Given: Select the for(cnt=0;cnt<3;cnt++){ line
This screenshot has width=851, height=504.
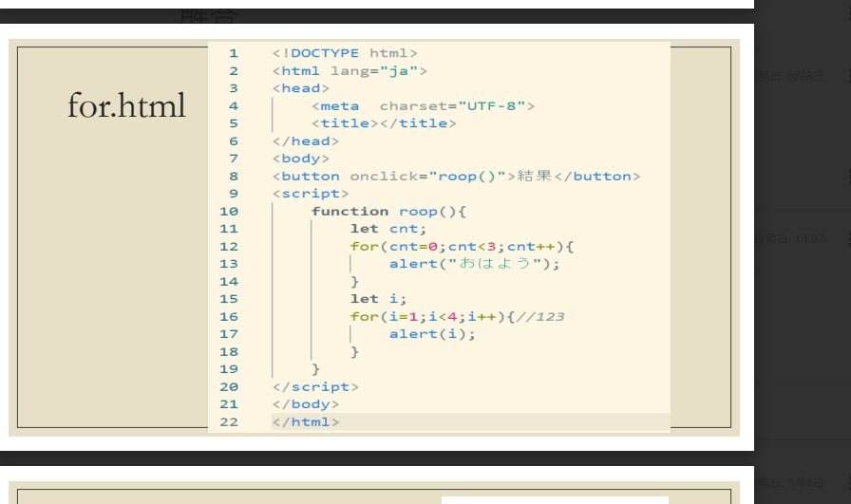Looking at the screenshot, I should tap(462, 246).
